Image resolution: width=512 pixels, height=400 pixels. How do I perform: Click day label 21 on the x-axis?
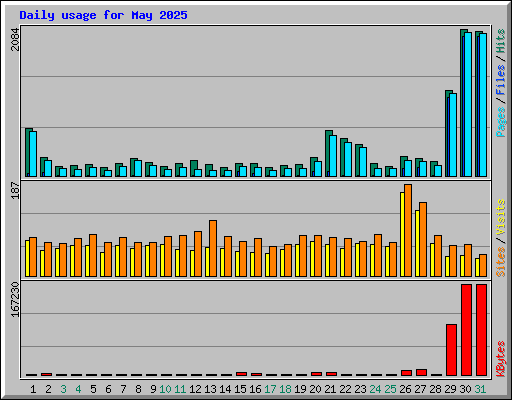coord(330,389)
